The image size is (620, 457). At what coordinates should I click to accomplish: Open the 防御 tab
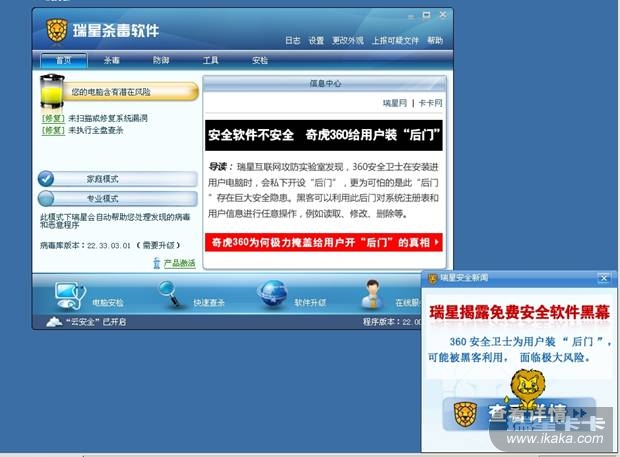coord(161,60)
